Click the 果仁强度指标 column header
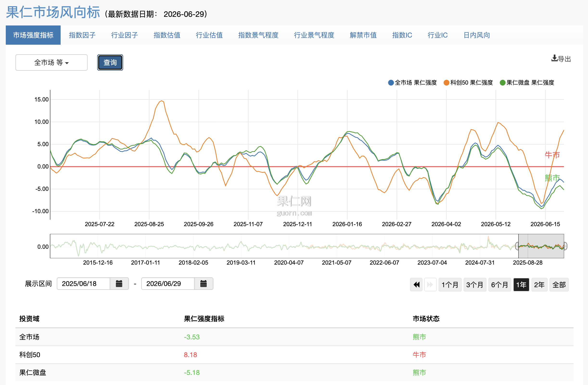The width and height of the screenshot is (588, 385). point(204,319)
